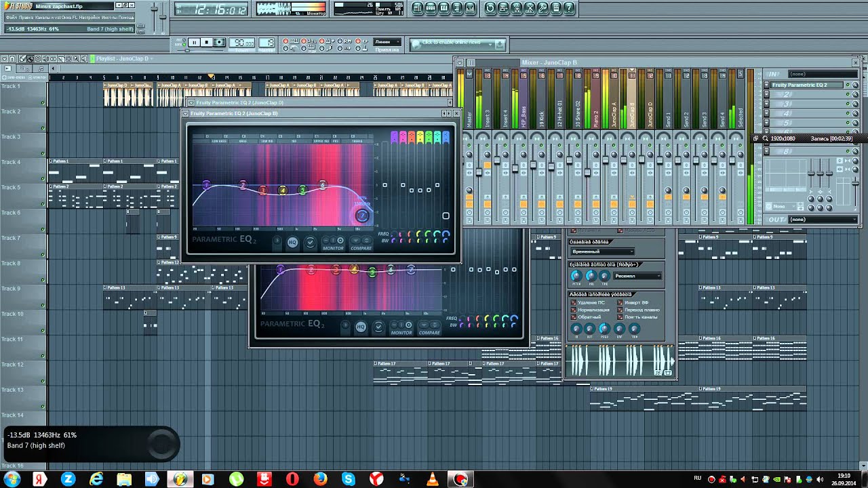
Task: Click the 'Click to enable online news' panel
Action: click(458, 44)
